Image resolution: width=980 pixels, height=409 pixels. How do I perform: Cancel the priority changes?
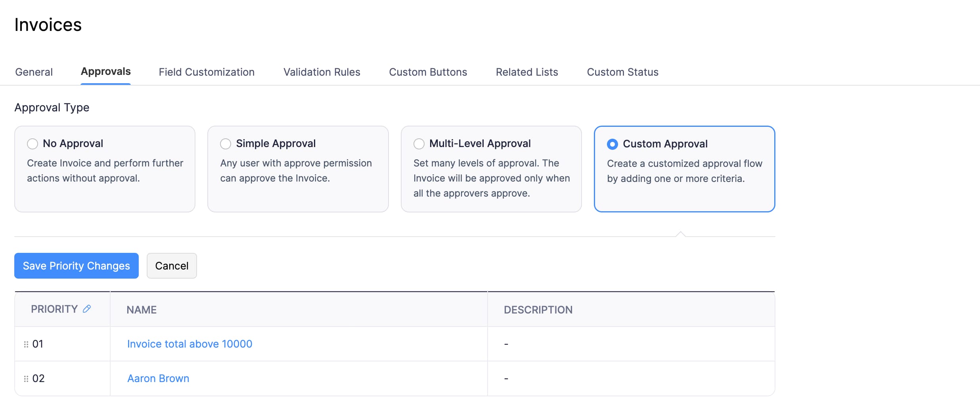(x=172, y=266)
